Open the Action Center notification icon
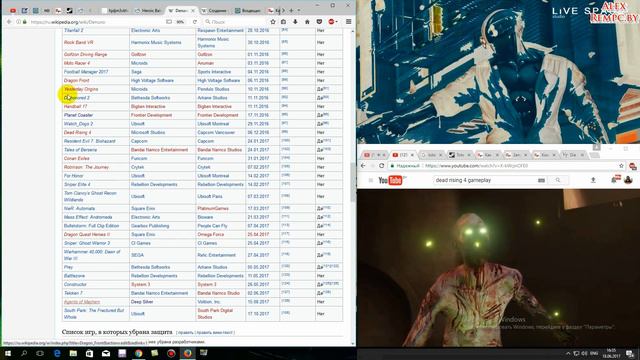Image resolution: width=640 pixels, height=360 pixels. click(x=630, y=353)
